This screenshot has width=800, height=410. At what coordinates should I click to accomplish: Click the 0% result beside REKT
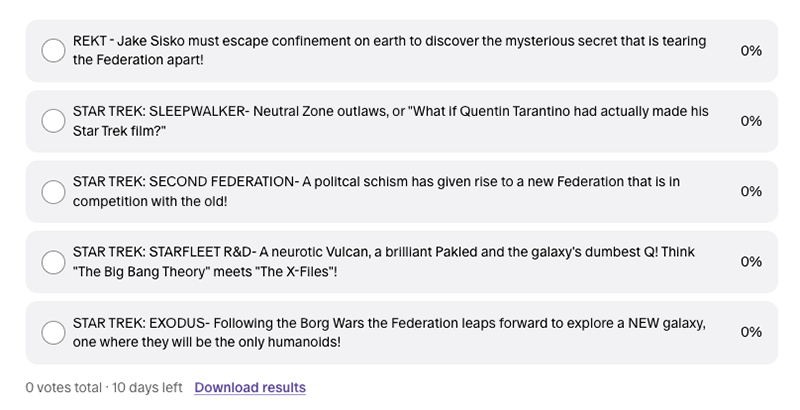(x=751, y=51)
